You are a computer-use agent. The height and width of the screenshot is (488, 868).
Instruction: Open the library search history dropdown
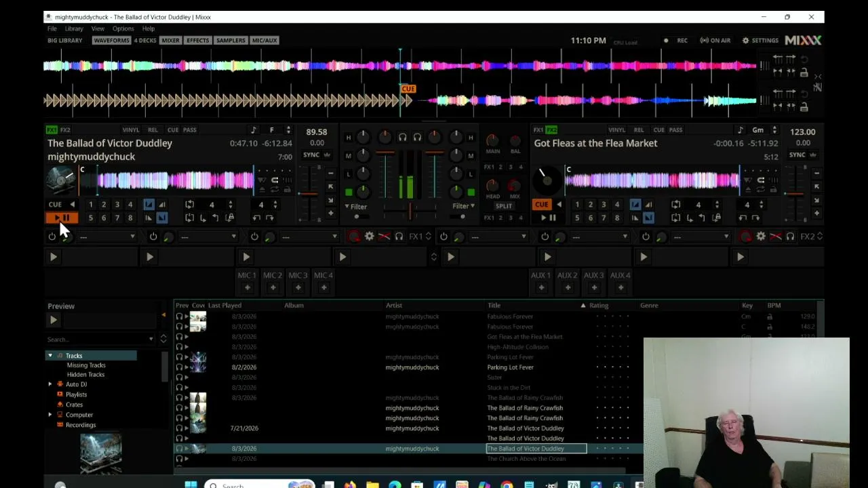tap(151, 339)
